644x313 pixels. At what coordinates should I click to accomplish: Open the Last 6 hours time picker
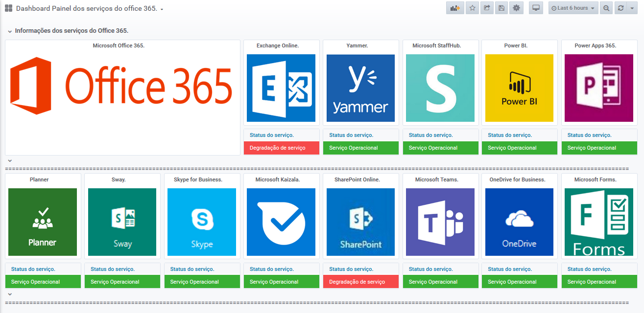point(573,8)
